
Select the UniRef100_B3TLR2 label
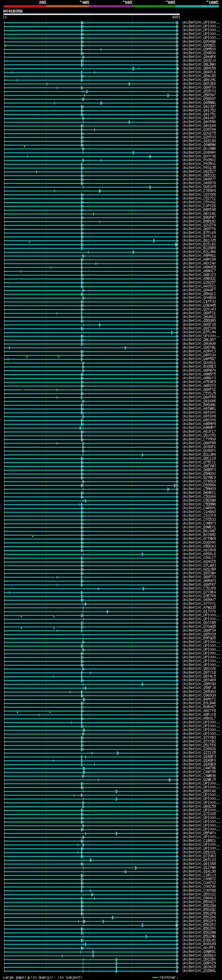pos(199,244)
